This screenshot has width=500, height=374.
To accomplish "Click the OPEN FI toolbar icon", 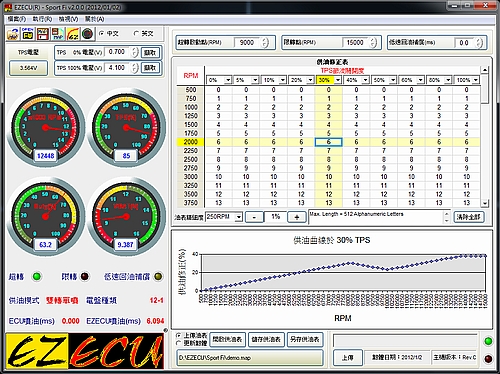I will pos(28,34).
